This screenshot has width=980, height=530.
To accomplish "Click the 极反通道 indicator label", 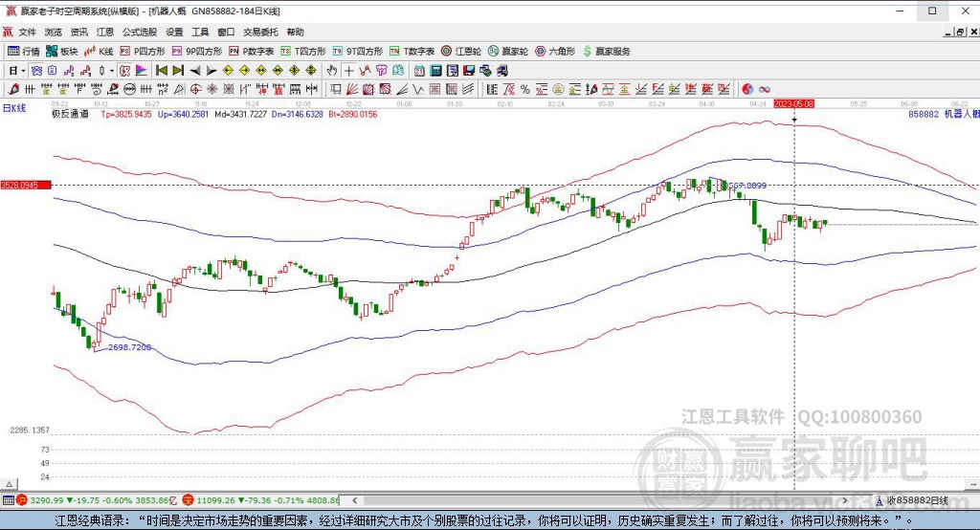I will [x=70, y=115].
